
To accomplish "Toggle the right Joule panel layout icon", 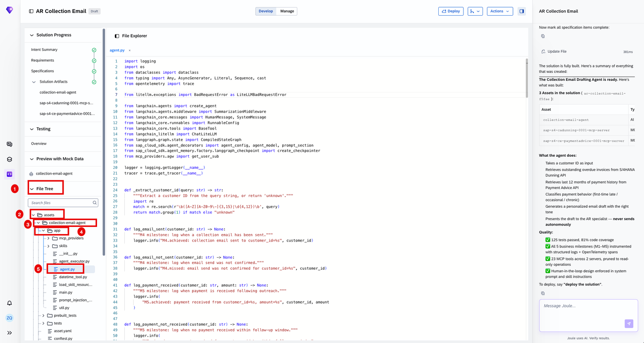I will 521,11.
